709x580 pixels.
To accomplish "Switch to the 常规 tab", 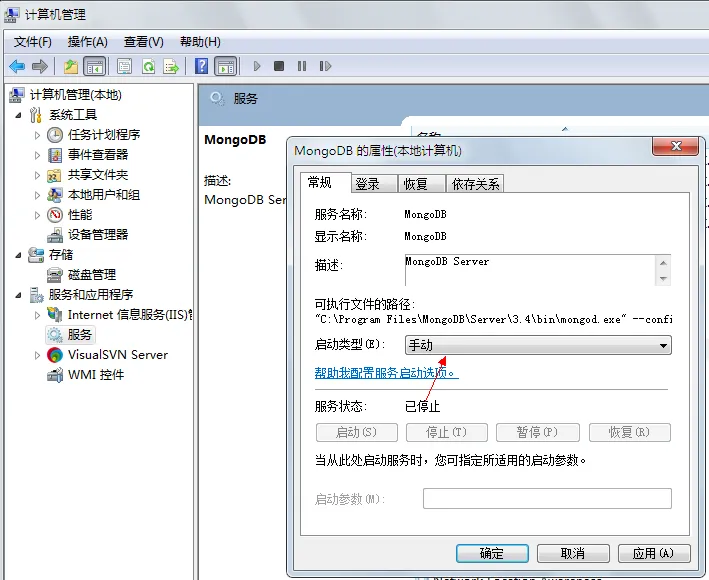I will click(x=326, y=183).
